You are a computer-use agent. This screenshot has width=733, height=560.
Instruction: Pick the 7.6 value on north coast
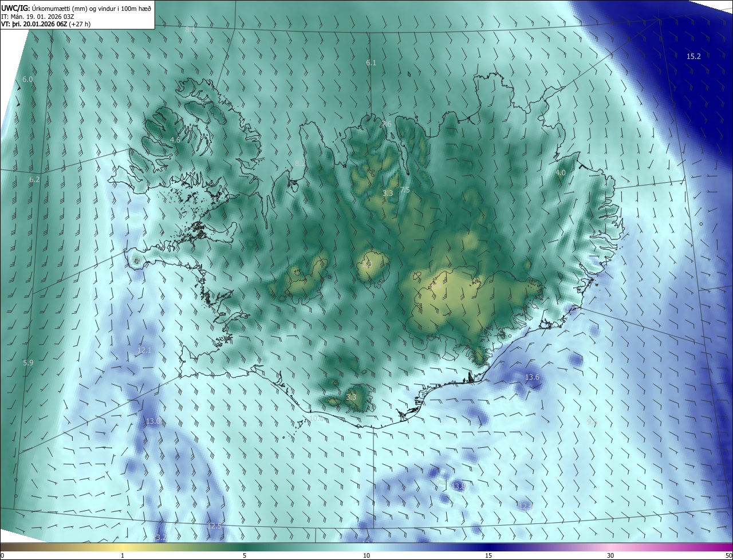[x=387, y=124]
